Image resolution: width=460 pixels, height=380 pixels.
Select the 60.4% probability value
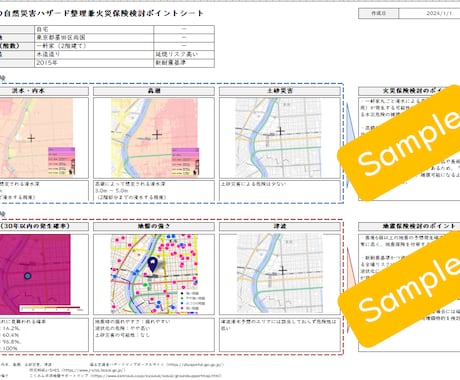tap(11, 335)
